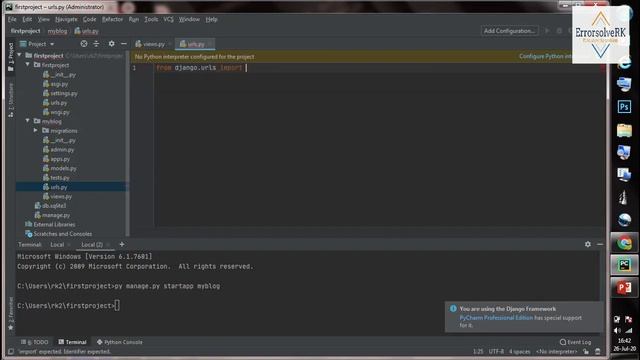Open the 4 spaces indent selector
Viewport: 640px width, 360px height.
[x=520, y=351]
